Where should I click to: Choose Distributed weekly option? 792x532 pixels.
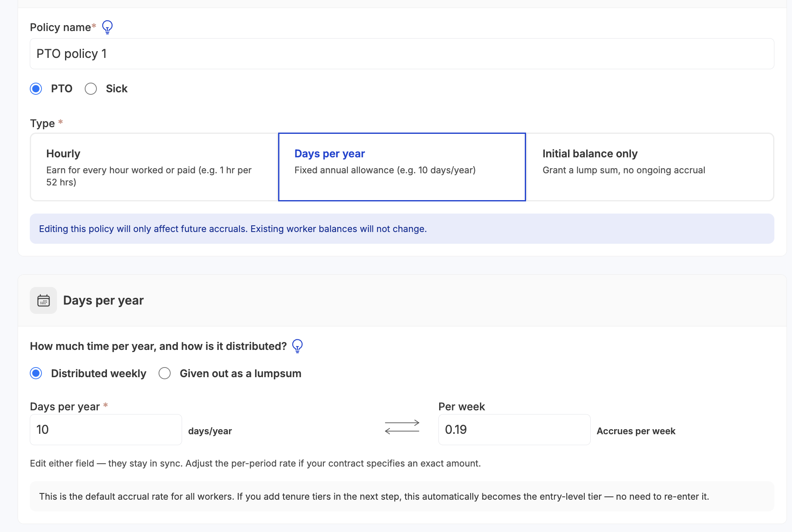point(36,373)
